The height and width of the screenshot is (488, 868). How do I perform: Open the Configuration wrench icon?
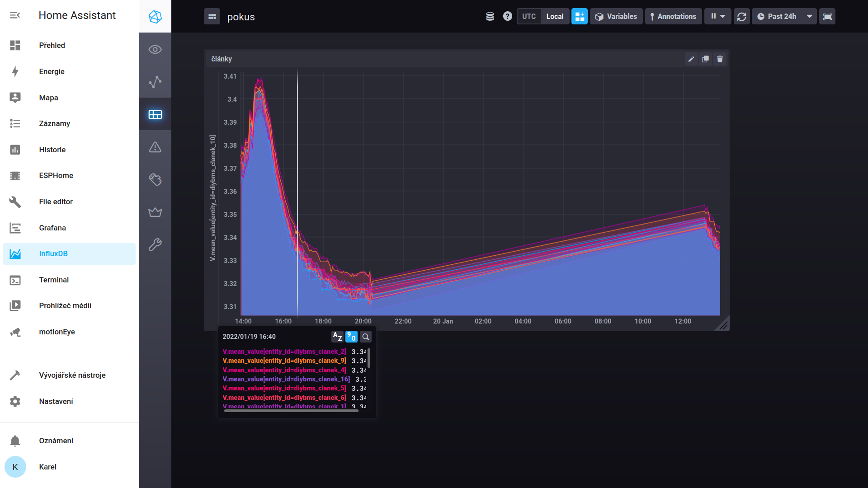(155, 244)
